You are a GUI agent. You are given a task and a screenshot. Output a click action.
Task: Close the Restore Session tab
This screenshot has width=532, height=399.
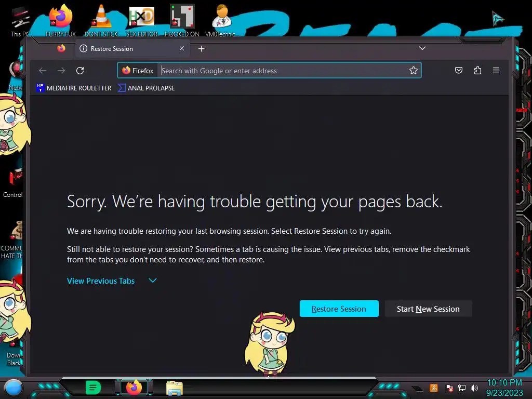182,48
